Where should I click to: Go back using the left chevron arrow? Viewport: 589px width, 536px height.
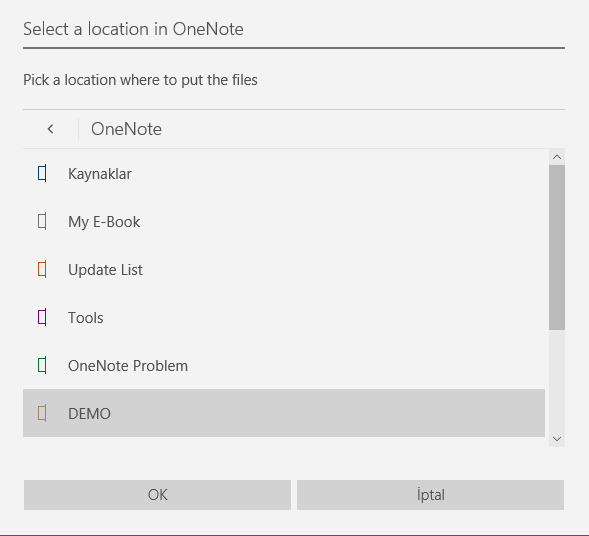tap(50, 129)
